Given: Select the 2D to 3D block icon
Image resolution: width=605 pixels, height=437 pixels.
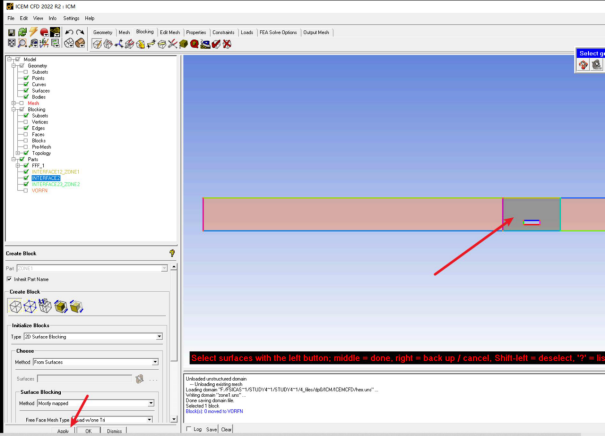Looking at the screenshot, I should [61, 306].
